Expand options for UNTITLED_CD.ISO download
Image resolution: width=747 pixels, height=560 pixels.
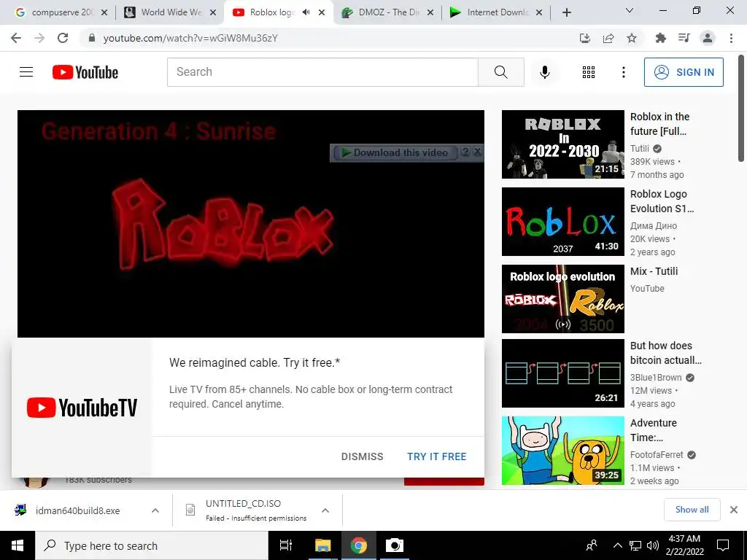(325, 510)
